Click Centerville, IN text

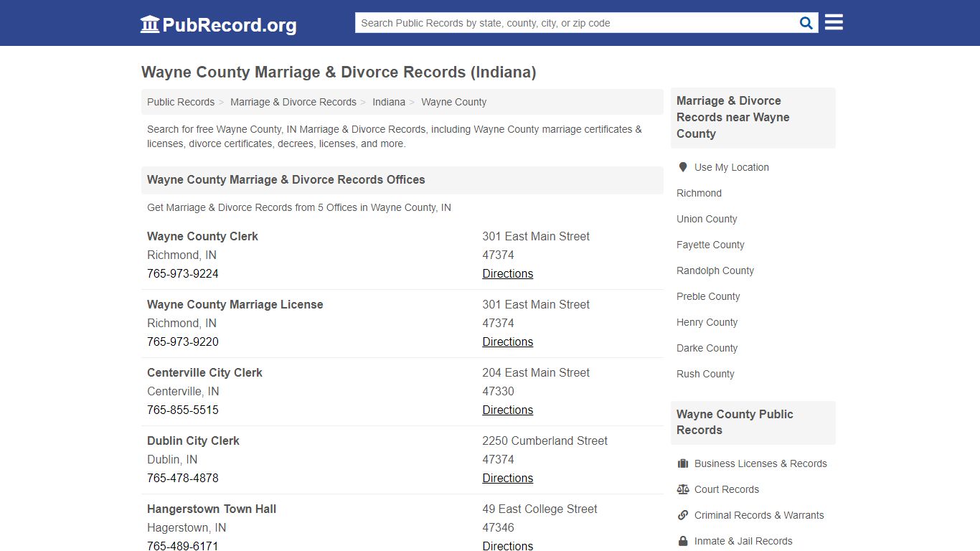(x=183, y=391)
